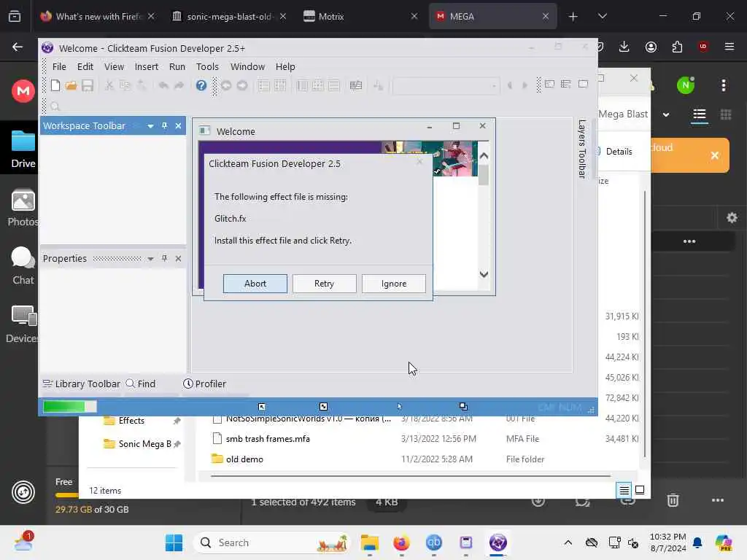747x560 pixels.
Task: Click Welcome window scrollbar down arrow
Action: [x=484, y=274]
